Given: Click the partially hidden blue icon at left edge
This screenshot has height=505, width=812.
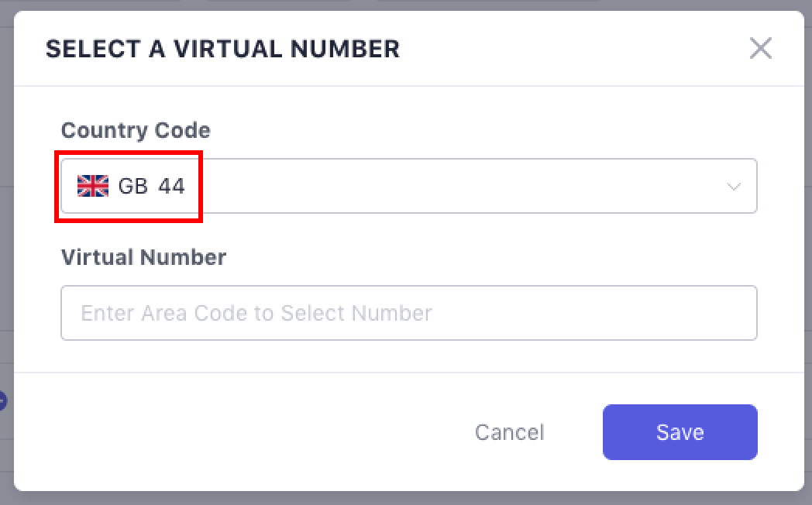Looking at the screenshot, I should point(2,400).
